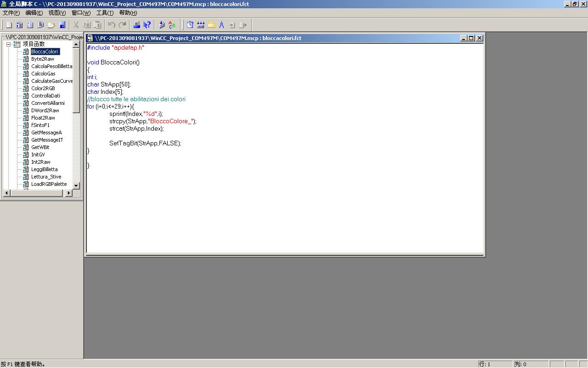Image resolution: width=588 pixels, height=368 pixels.
Task: Select the CalcolaPesoBilletta function
Action: [52, 66]
